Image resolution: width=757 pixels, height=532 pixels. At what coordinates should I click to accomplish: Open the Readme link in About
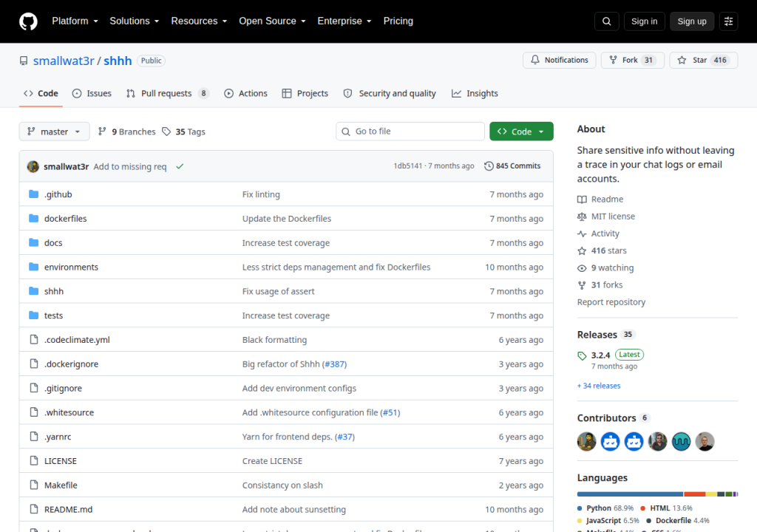600,199
